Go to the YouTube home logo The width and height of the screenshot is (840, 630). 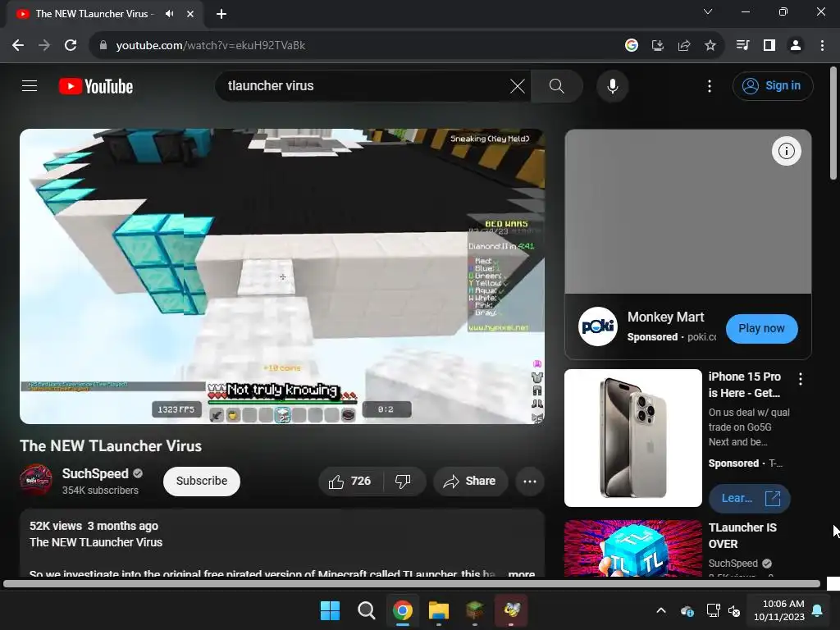point(96,86)
